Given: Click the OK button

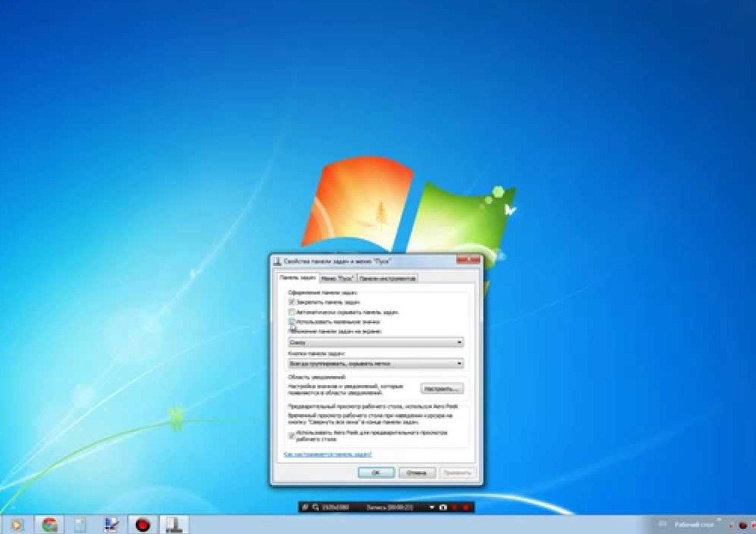Looking at the screenshot, I should pos(376,473).
